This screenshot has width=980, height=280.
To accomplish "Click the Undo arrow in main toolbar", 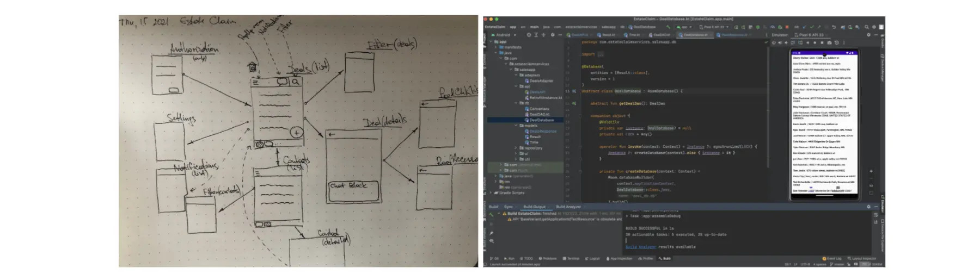I will [x=834, y=27].
